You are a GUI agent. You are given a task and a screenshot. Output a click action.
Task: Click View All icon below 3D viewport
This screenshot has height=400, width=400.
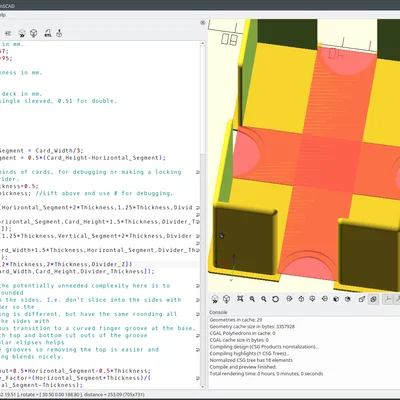coord(240,299)
